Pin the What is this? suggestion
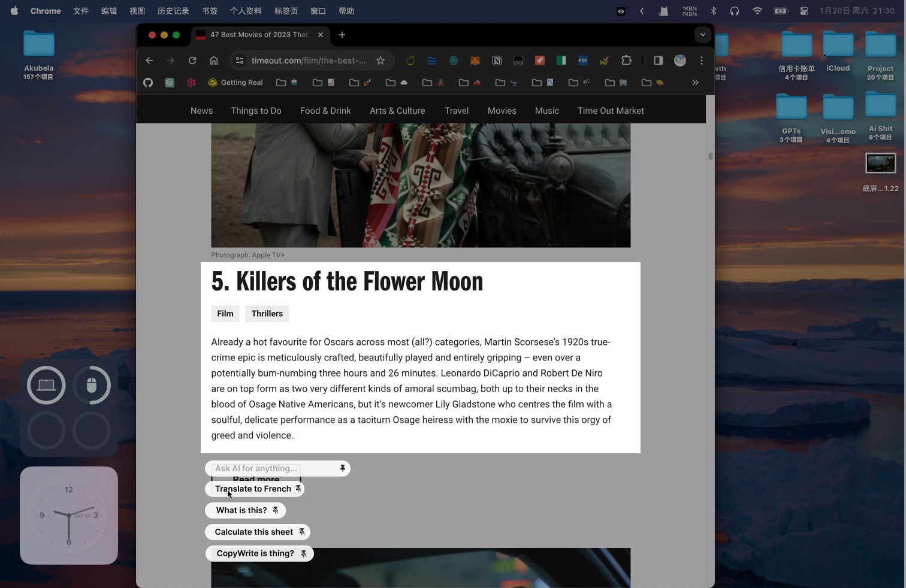Image resolution: width=906 pixels, height=588 pixels. click(275, 510)
